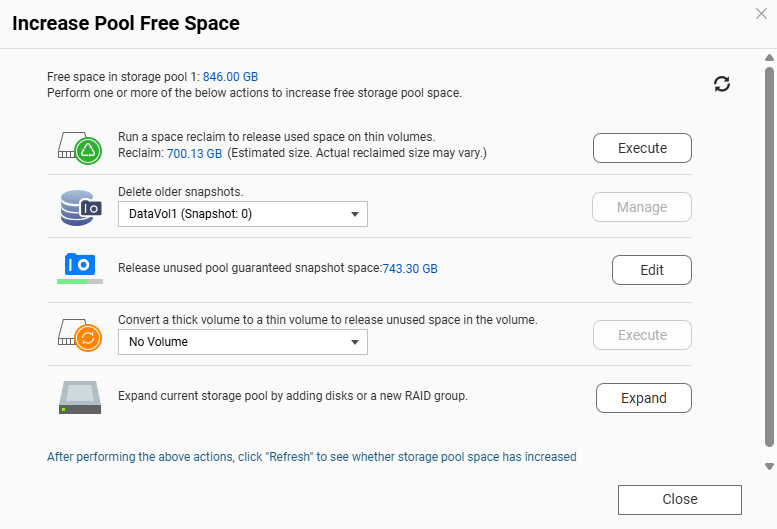The image size is (777, 529).
Task: Click the blue guaranteed snapshot space camera icon
Action: tap(80, 268)
